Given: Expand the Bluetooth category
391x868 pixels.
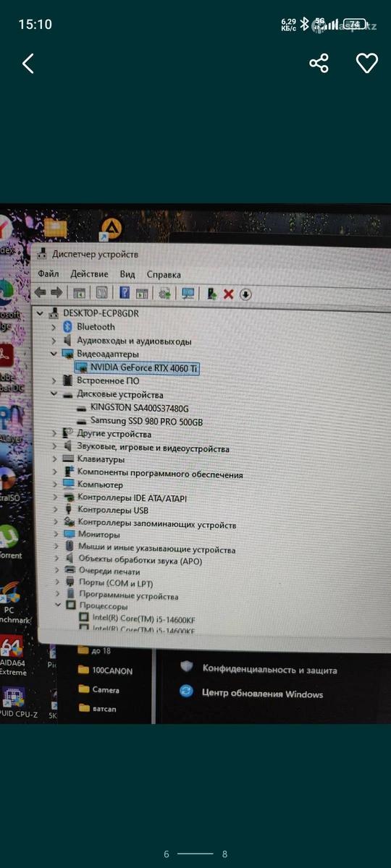Looking at the screenshot, I should (x=54, y=327).
